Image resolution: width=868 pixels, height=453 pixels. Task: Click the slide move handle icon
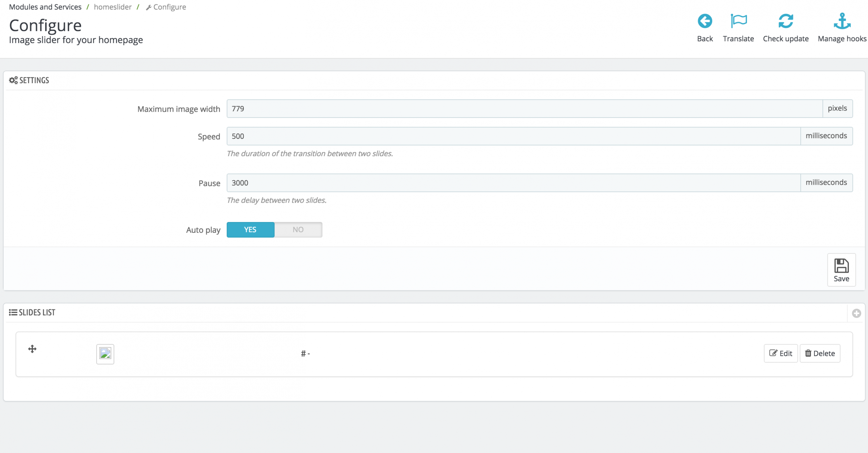32,349
